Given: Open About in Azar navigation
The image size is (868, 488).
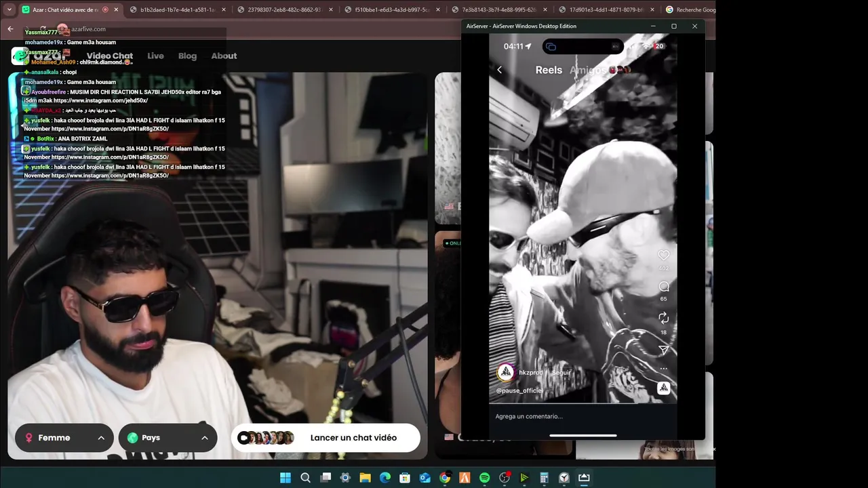Looking at the screenshot, I should pyautogui.click(x=224, y=56).
